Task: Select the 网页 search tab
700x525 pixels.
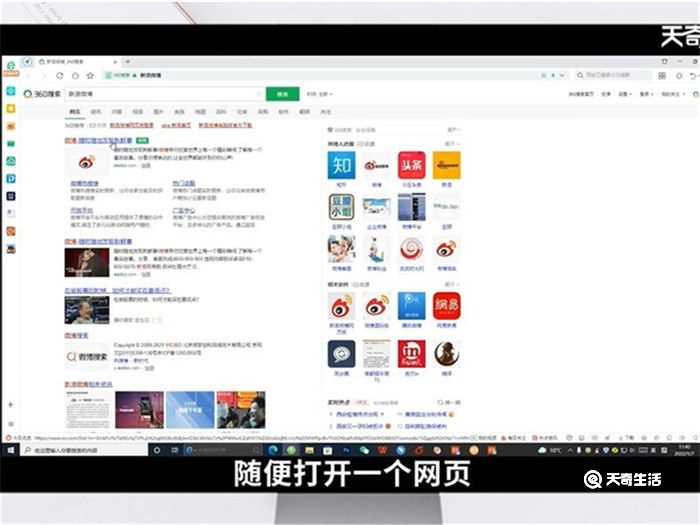Action: coord(75,112)
